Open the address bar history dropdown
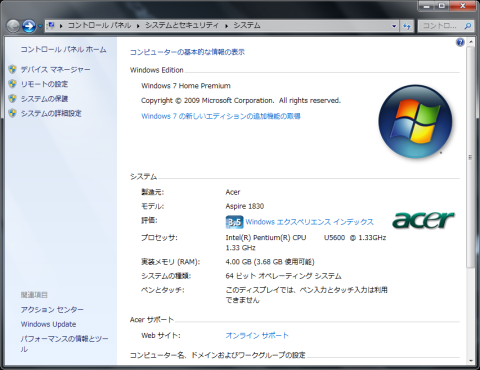The image size is (480, 370). coord(394,26)
